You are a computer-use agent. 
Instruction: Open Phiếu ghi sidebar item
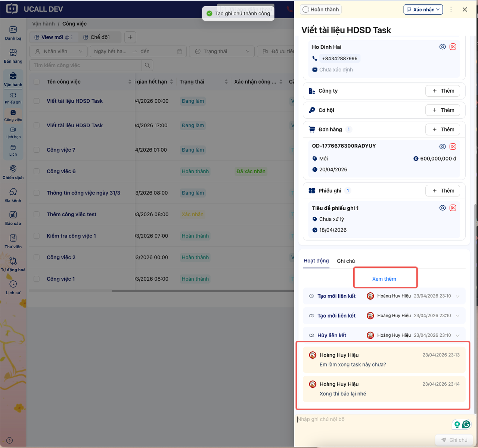tap(13, 98)
